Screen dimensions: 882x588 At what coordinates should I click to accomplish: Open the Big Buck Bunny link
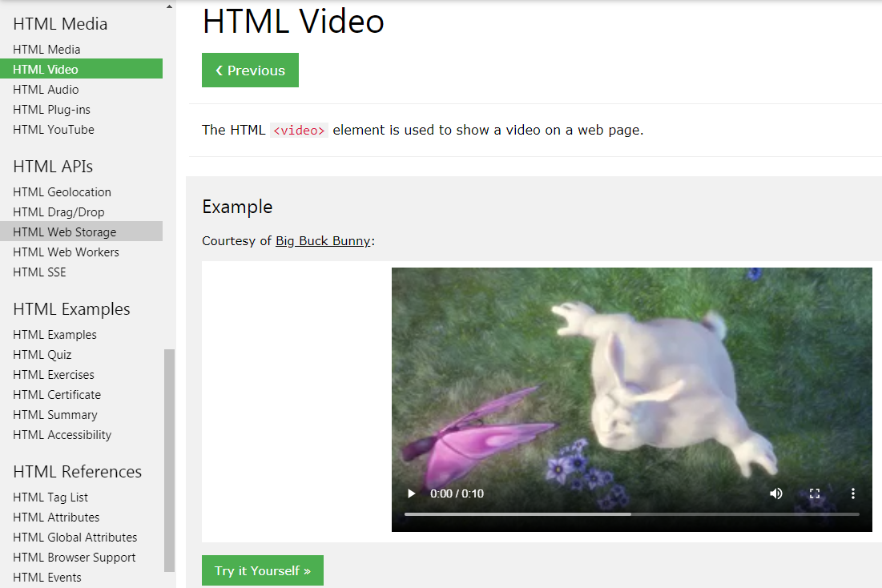tap(323, 241)
